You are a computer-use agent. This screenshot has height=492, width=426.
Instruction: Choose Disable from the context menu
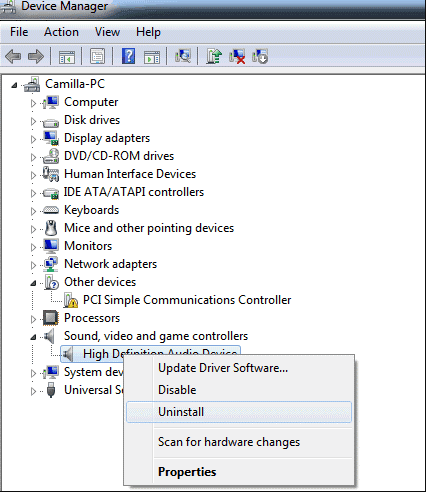coord(239,390)
